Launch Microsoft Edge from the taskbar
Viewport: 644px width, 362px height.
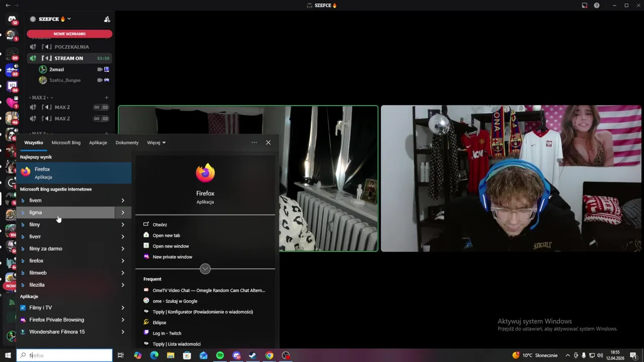154,355
